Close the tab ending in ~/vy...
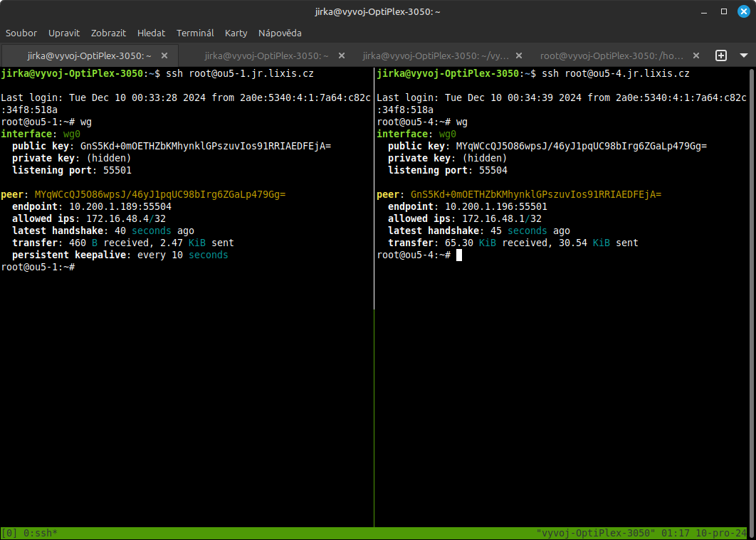The height and width of the screenshot is (540, 756). (518, 55)
